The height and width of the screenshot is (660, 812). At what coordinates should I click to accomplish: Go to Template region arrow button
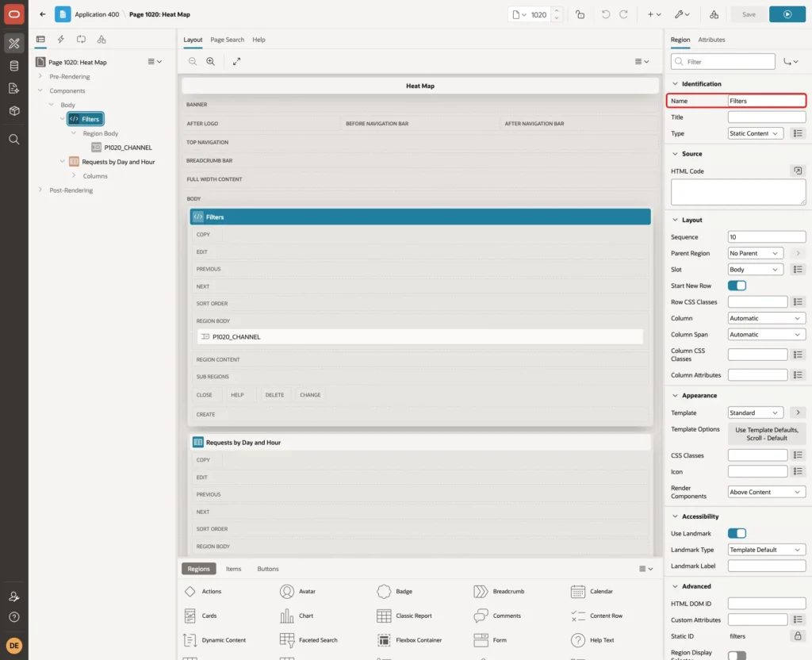click(x=798, y=412)
